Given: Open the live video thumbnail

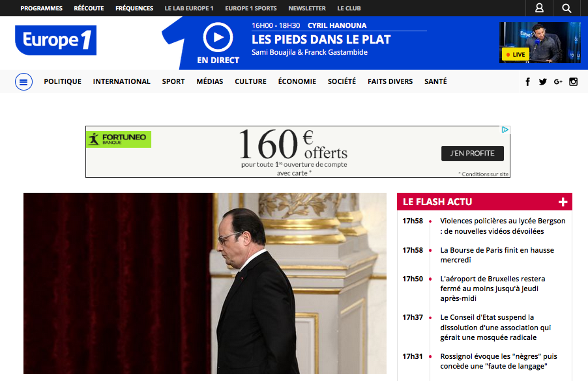Looking at the screenshot, I should click(x=540, y=42).
